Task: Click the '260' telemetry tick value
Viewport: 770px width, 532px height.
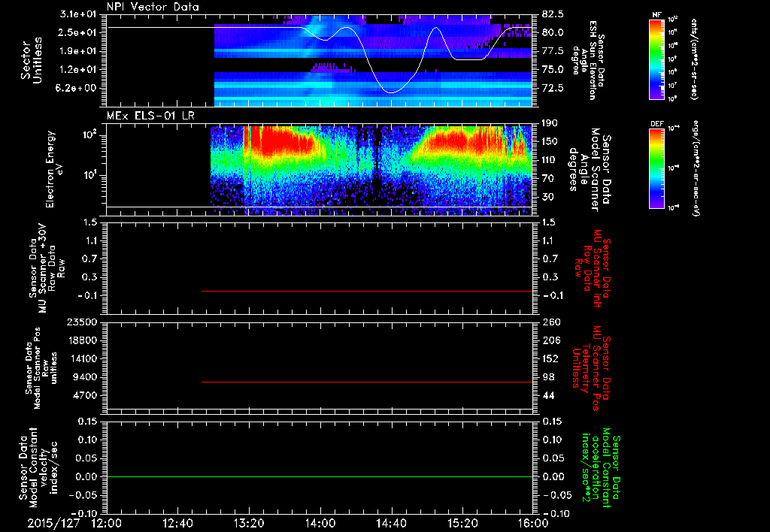Action: (550, 322)
